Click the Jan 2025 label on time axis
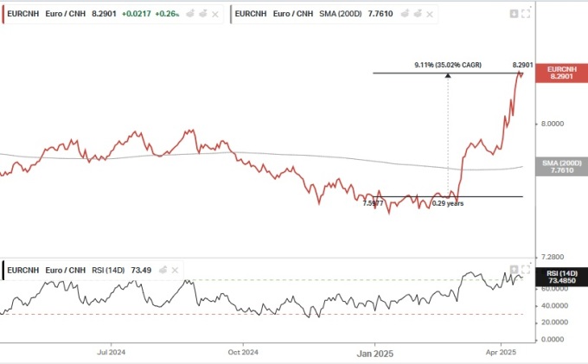The height and width of the screenshot is (364, 588). click(374, 353)
